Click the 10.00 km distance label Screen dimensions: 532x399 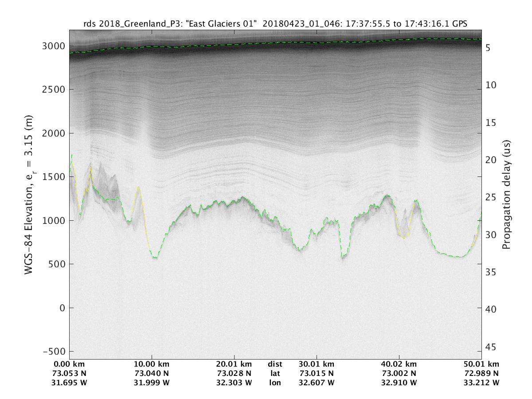click(152, 365)
